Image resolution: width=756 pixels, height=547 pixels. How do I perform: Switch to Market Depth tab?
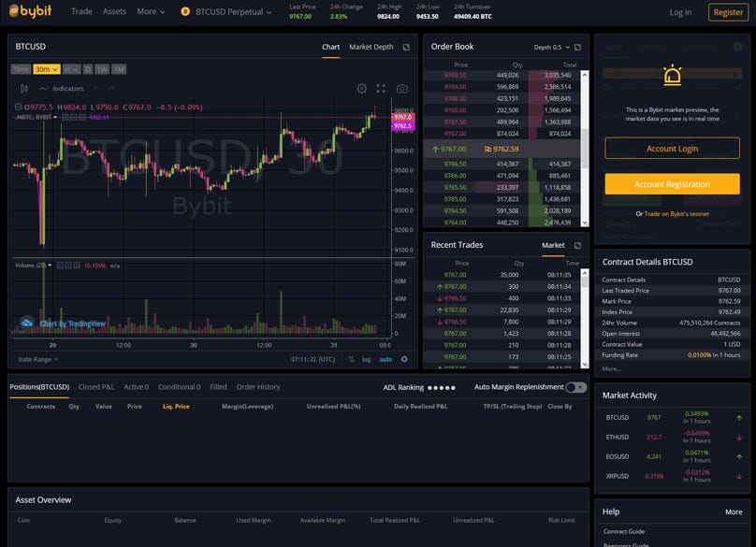pyautogui.click(x=371, y=47)
